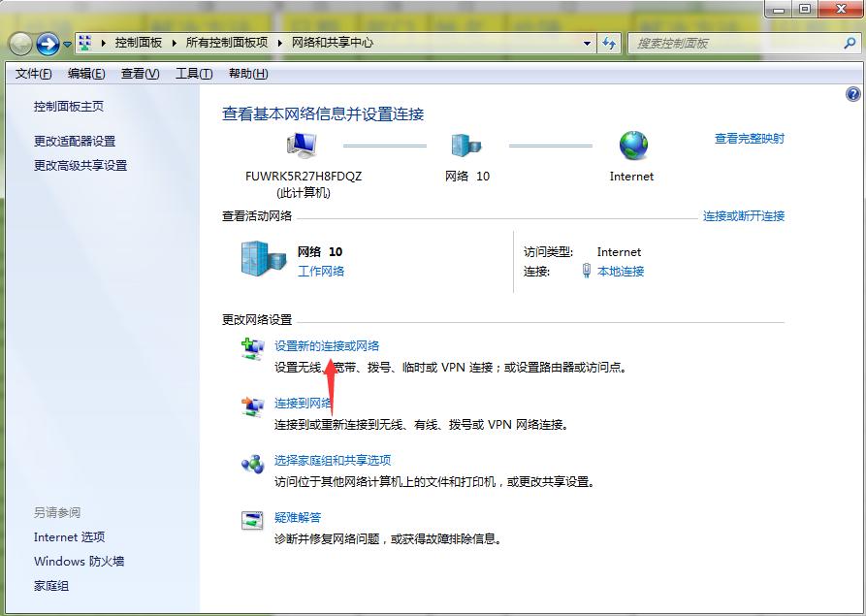Click the back navigation arrow

(21, 43)
